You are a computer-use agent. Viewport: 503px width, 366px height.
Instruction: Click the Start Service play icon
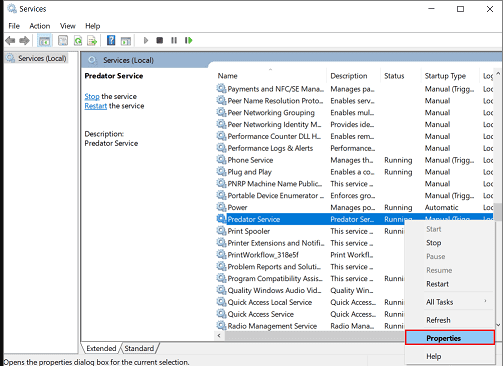click(146, 41)
